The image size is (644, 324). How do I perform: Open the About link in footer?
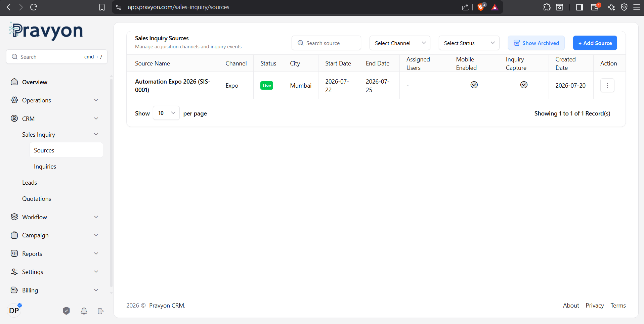571,305
